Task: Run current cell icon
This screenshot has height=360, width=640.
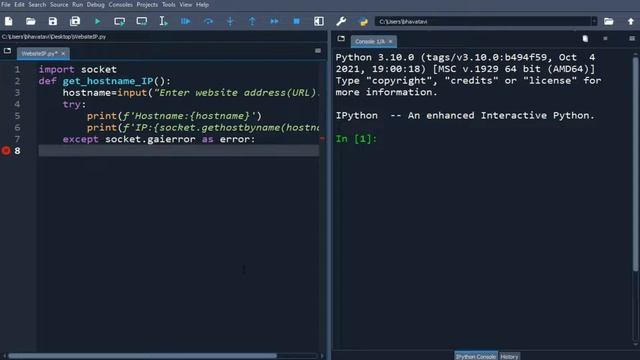Action: (119, 21)
